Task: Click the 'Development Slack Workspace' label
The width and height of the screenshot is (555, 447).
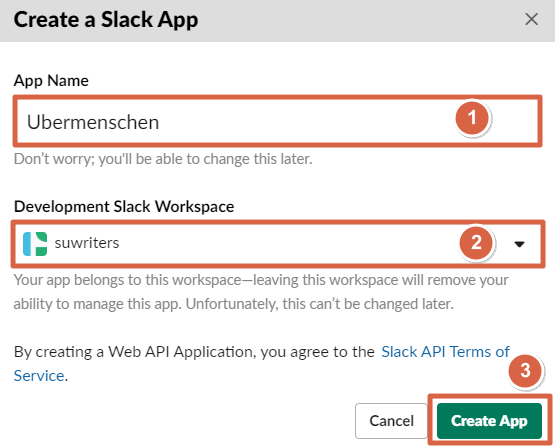Action: (x=124, y=206)
